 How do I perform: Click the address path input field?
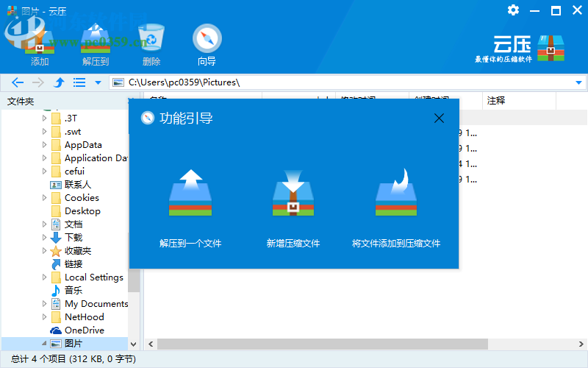pyautogui.click(x=347, y=82)
